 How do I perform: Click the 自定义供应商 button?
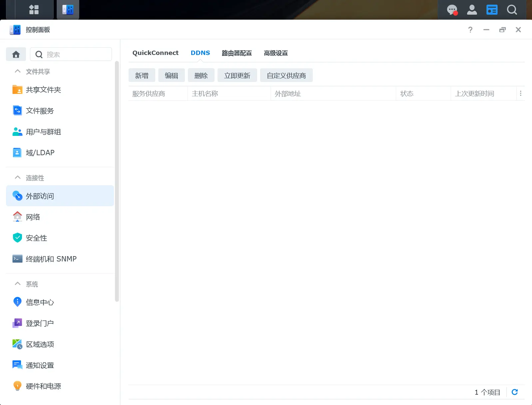(x=286, y=76)
